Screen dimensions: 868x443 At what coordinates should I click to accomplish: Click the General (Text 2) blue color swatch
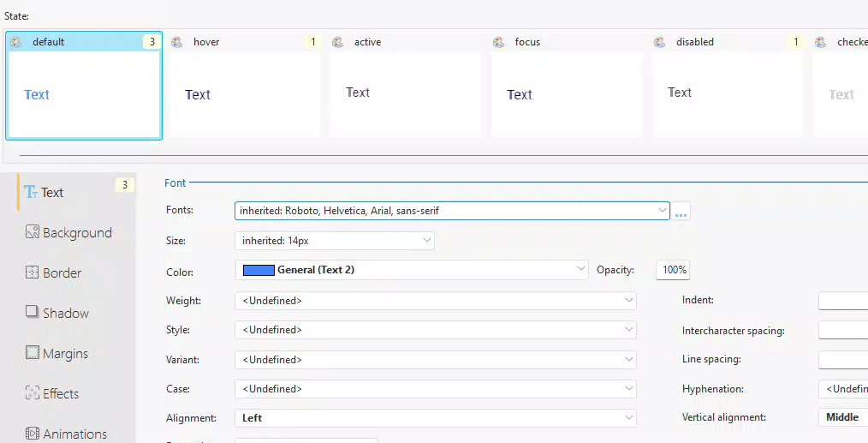click(259, 270)
